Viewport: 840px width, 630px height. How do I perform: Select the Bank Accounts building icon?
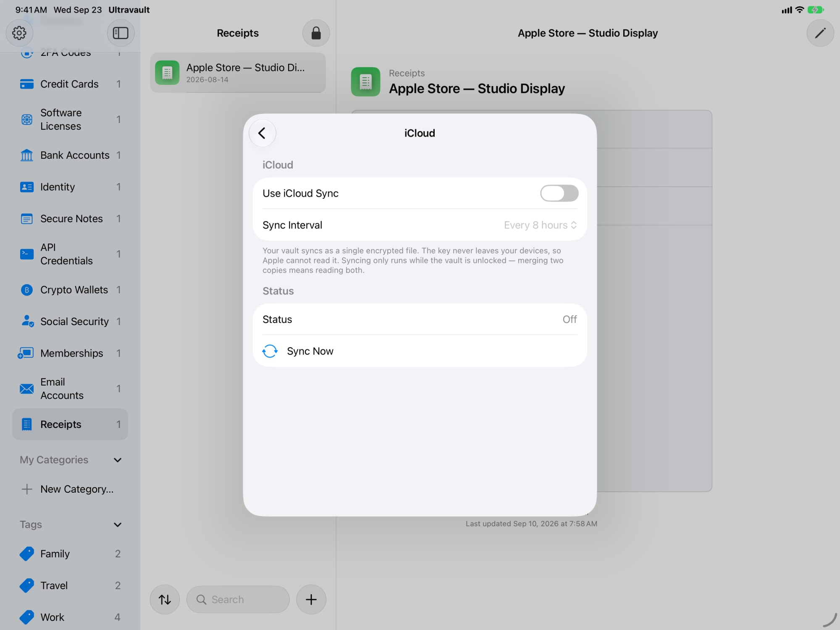point(27,155)
